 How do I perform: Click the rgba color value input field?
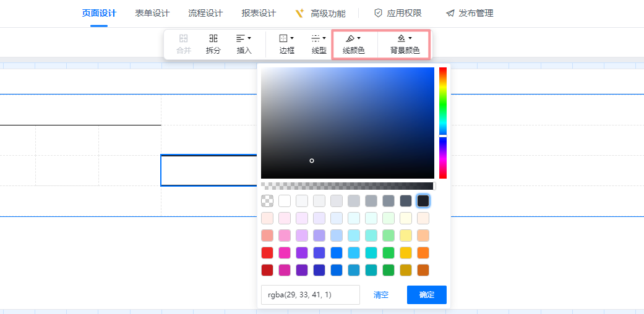coord(310,295)
